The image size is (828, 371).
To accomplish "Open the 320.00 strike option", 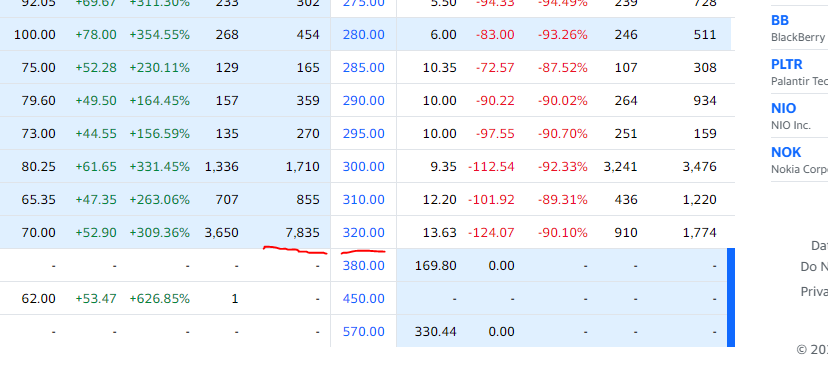I will [x=363, y=233].
